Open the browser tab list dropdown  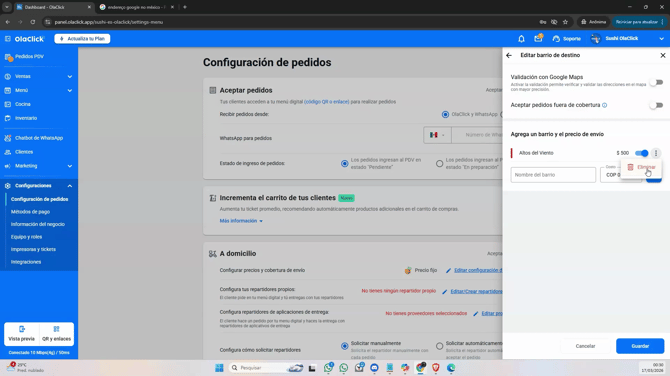point(7,7)
